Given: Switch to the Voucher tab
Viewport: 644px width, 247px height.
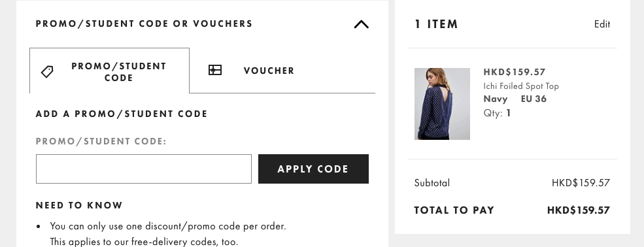Looking at the screenshot, I should click(269, 71).
